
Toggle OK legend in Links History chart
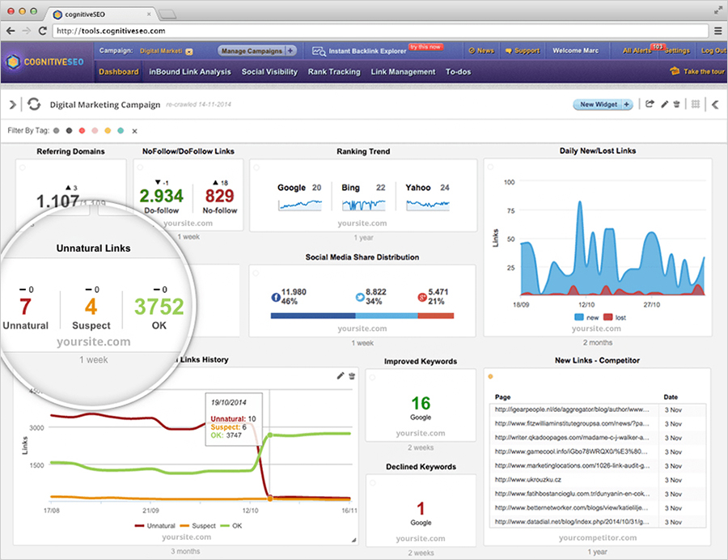[x=231, y=526]
